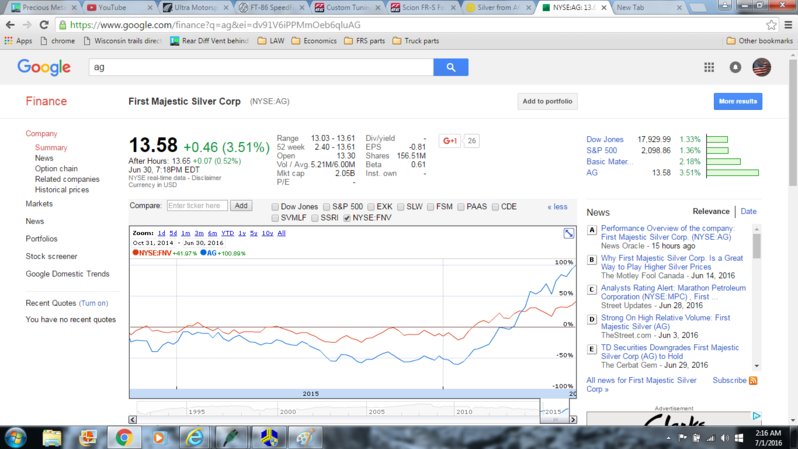Screen dimensions: 798x449
Task: Click the blue search magnifier button
Action: [x=450, y=67]
